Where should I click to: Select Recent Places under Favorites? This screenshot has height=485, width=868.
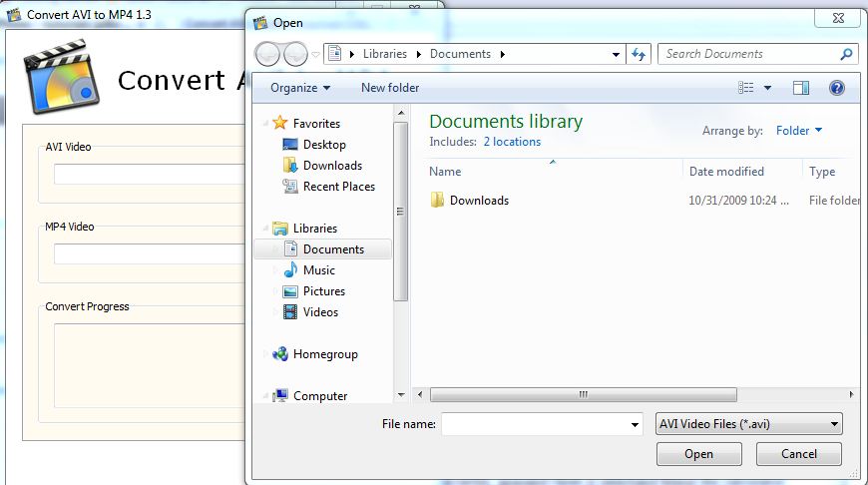[x=339, y=187]
